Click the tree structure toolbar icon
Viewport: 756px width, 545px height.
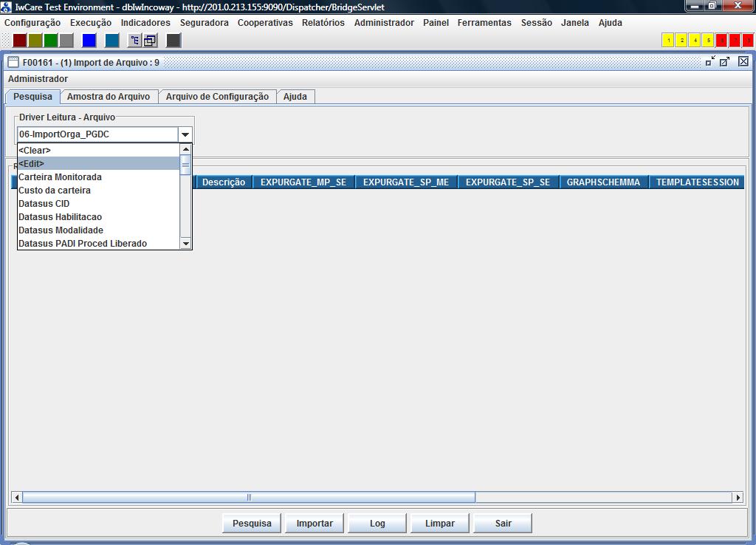tap(134, 41)
